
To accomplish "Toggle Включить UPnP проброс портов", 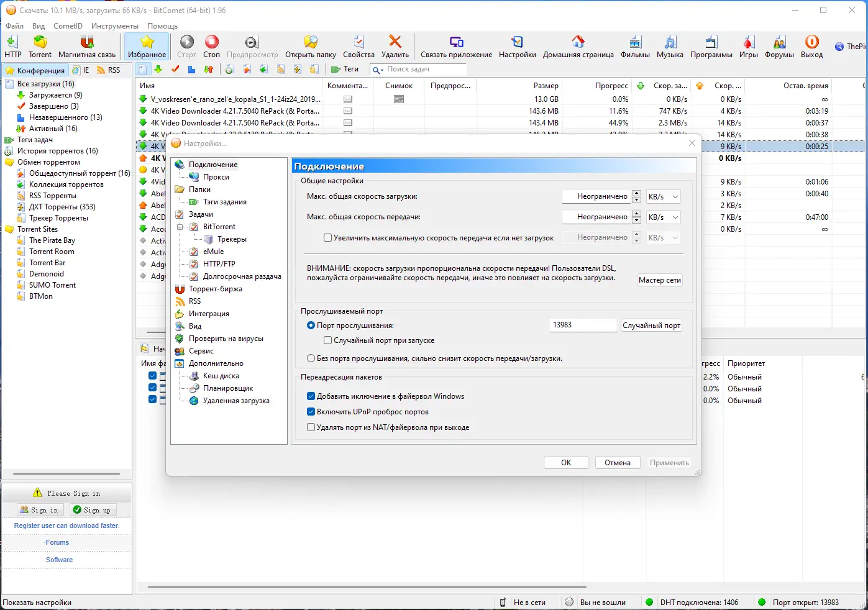I will [311, 412].
